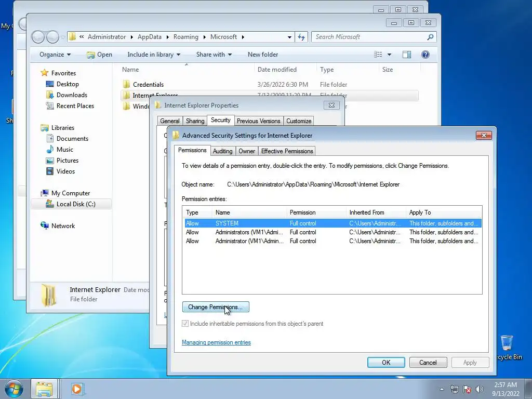
Task: Show hidden tray icons arrow
Action: [442, 389]
